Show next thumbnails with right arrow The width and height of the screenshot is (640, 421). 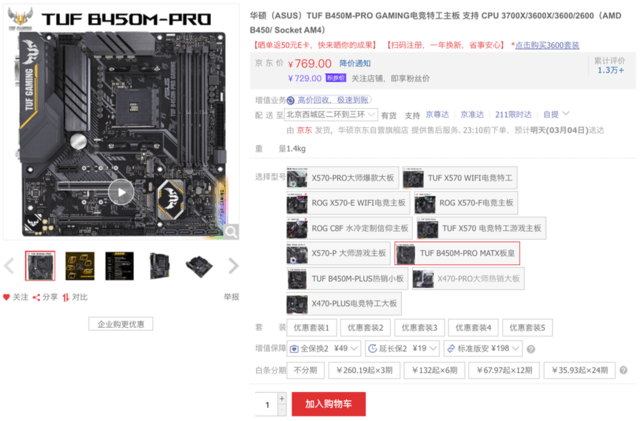point(233,266)
